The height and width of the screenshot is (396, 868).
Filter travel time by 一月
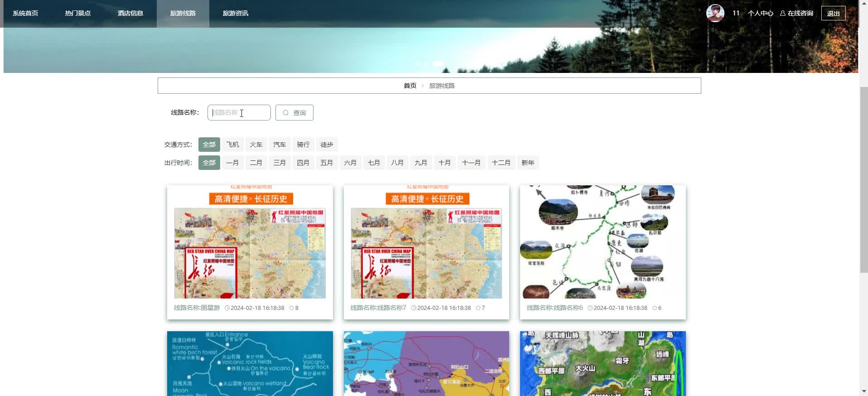233,163
